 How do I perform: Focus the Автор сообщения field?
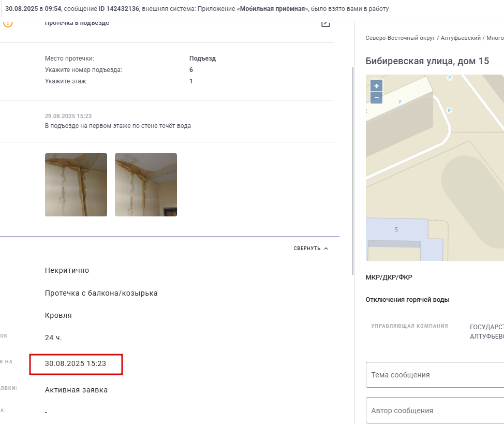[435, 411]
